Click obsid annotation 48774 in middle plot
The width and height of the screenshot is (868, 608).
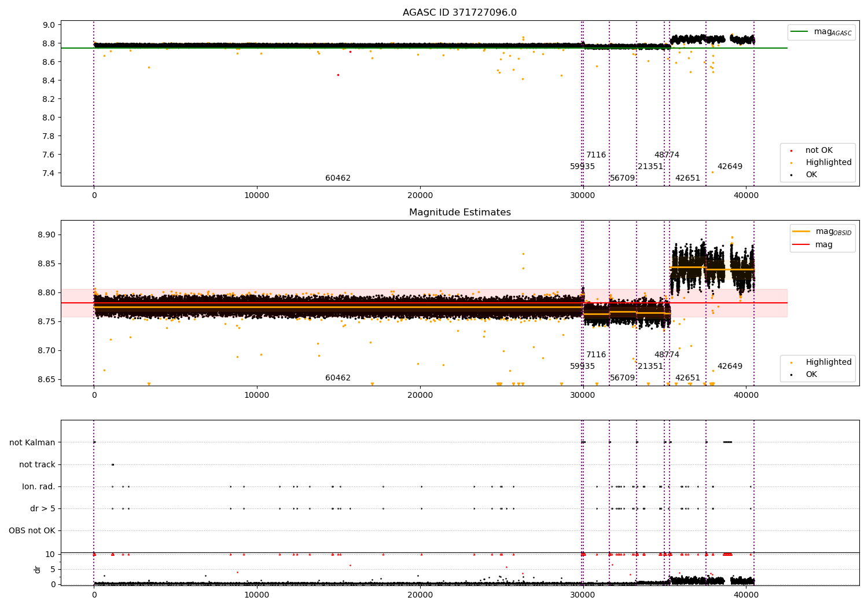coord(667,355)
